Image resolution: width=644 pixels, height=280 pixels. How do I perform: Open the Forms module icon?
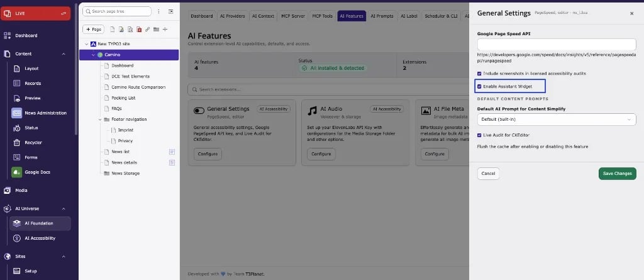pos(17,157)
